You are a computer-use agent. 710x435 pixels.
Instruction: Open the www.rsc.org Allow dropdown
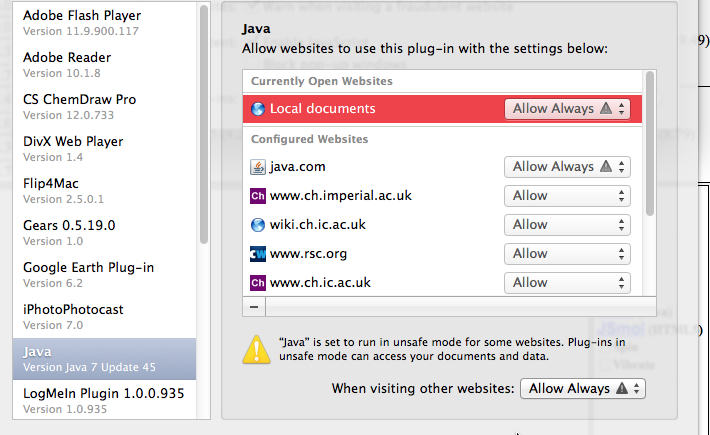tap(567, 254)
